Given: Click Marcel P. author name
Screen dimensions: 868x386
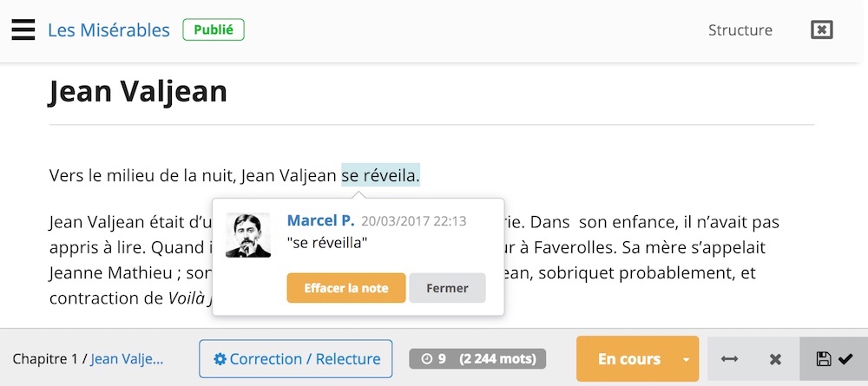Looking at the screenshot, I should (320, 220).
